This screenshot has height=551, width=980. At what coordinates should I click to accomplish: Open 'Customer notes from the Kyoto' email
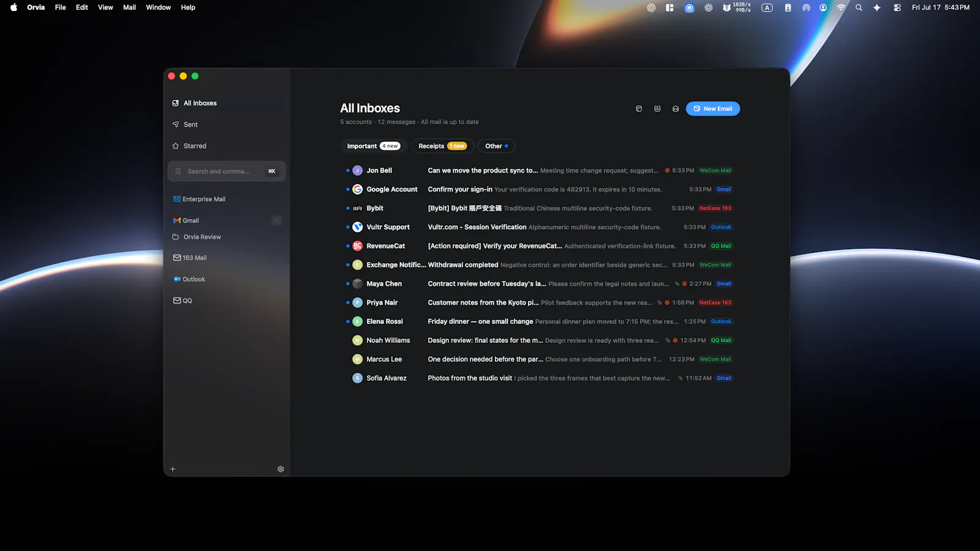point(483,303)
